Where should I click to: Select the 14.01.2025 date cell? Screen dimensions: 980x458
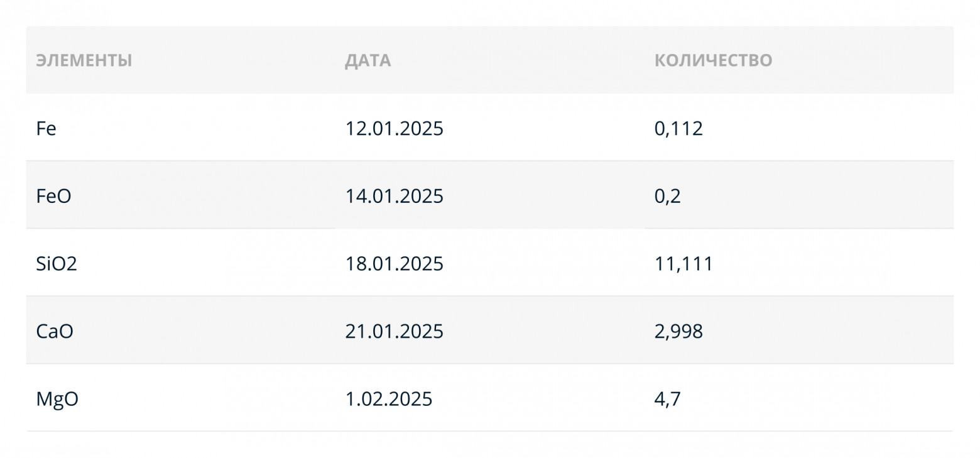click(394, 196)
